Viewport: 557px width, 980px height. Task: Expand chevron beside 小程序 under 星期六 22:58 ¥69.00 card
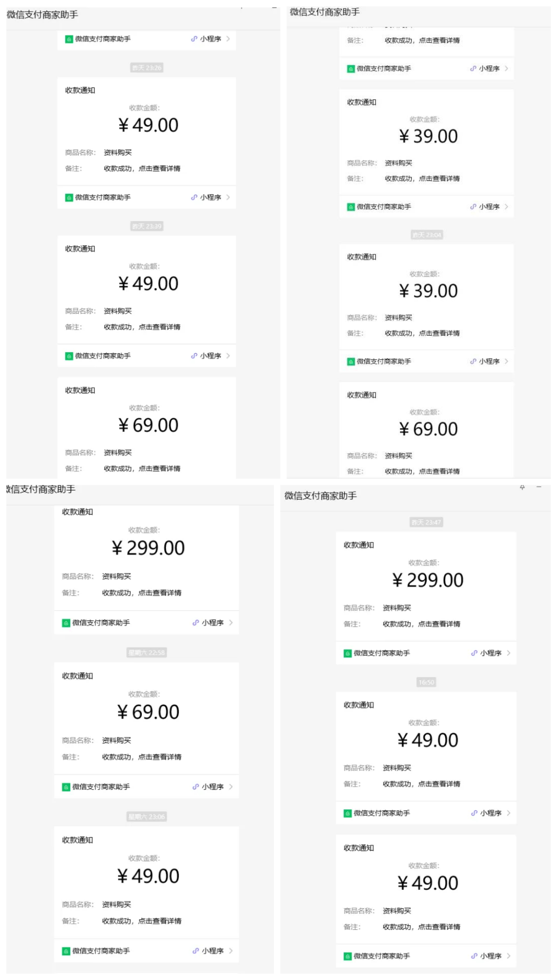click(x=231, y=787)
